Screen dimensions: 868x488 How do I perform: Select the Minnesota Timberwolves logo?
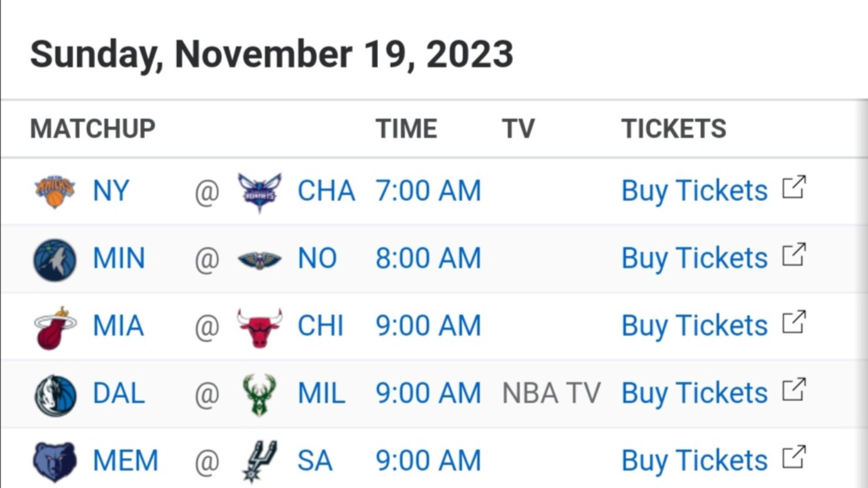(x=55, y=259)
